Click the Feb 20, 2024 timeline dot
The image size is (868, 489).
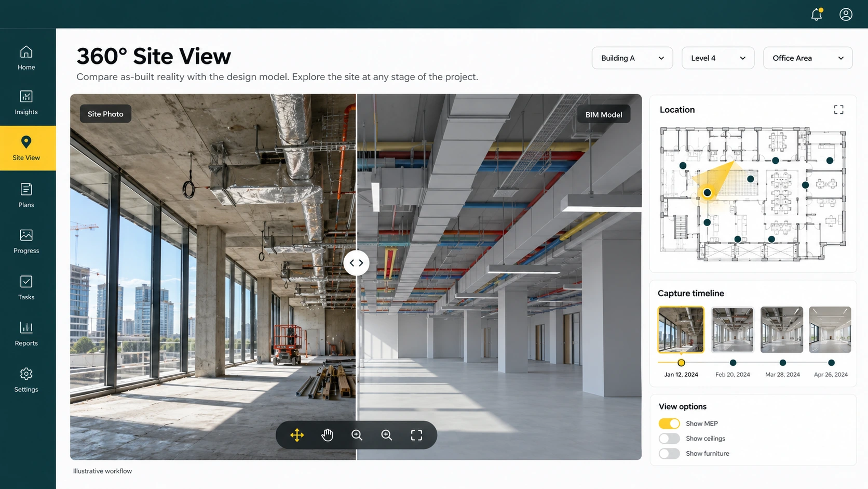[x=733, y=363]
